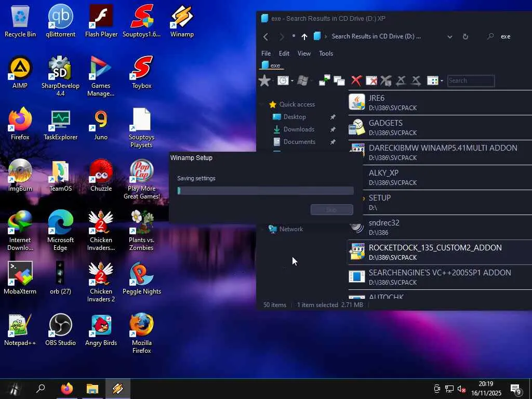Switch to File Explorer on the taskbar

pos(92,389)
